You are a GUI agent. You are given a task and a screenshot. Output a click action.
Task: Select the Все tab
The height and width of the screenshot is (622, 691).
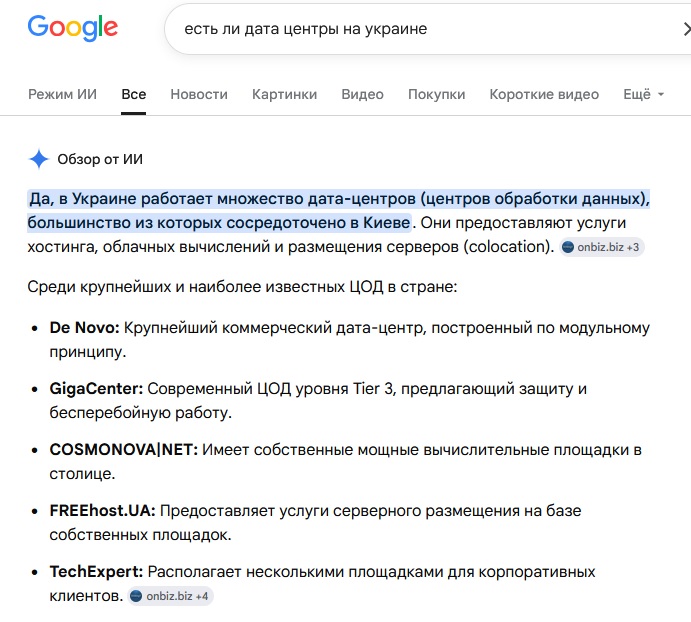point(134,94)
